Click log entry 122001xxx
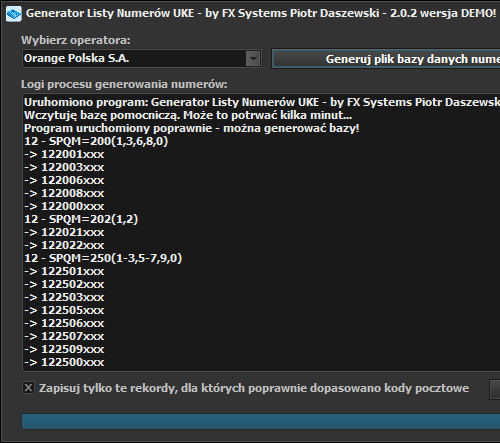The width and height of the screenshot is (500, 443). [64, 154]
